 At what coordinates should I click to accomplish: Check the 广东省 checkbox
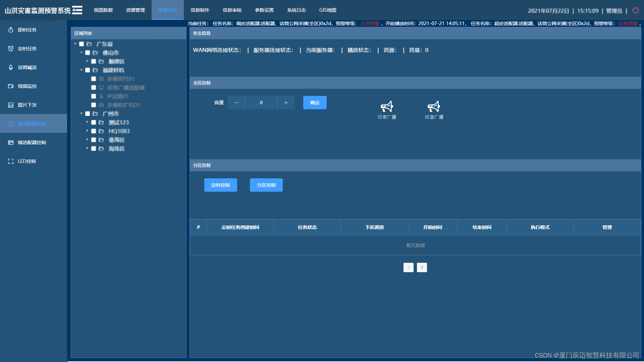pos(82,44)
